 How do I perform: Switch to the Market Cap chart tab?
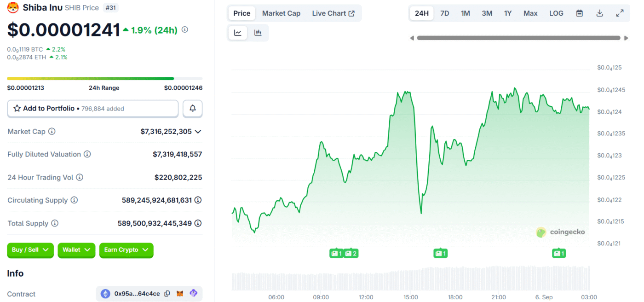[281, 13]
